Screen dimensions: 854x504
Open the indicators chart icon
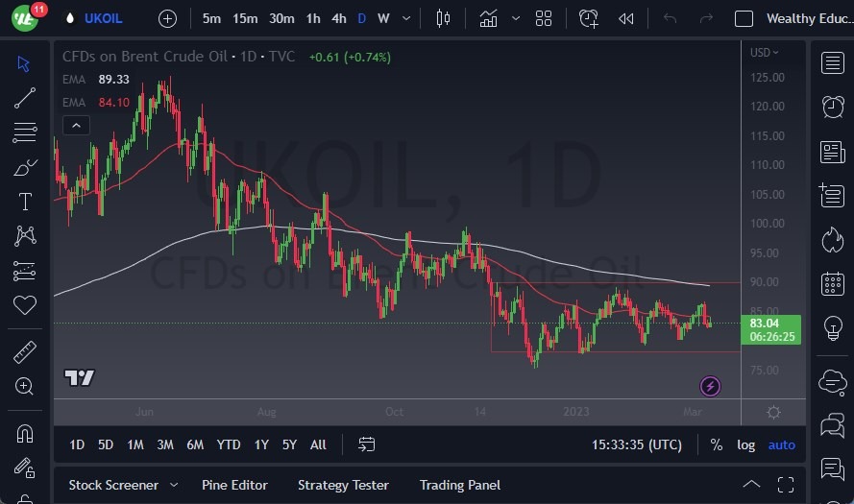(489, 18)
